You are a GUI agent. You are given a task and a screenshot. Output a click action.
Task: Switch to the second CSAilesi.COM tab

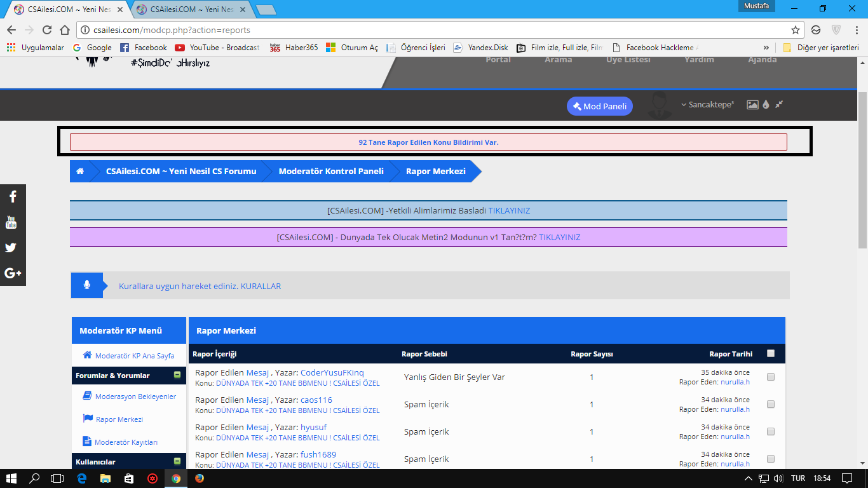pyautogui.click(x=192, y=10)
